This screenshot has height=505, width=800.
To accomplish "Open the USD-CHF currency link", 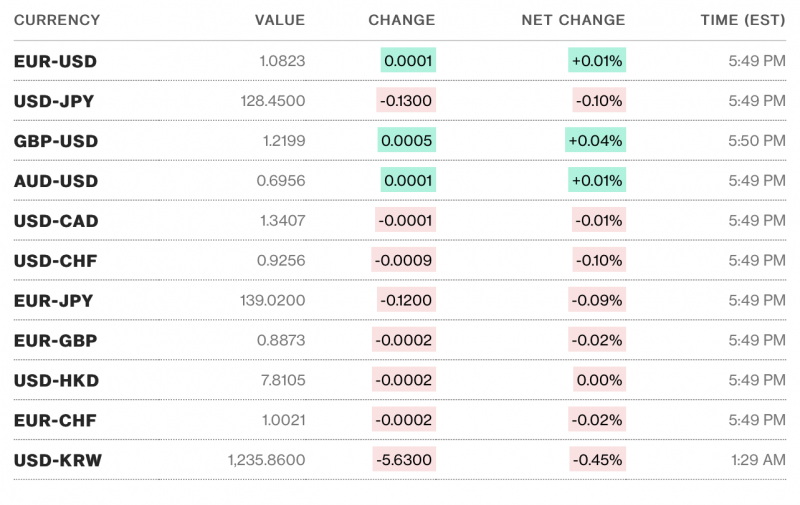I will [56, 261].
